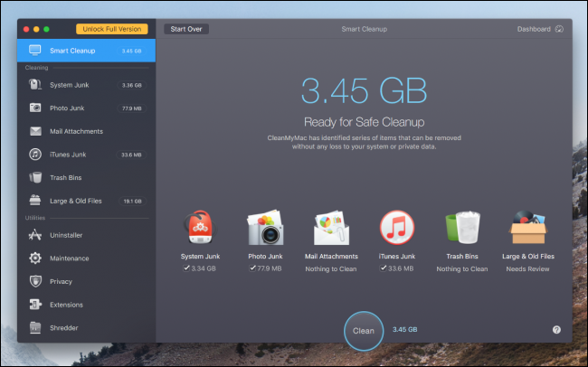Open Extensions plug icon in sidebar

(x=35, y=305)
